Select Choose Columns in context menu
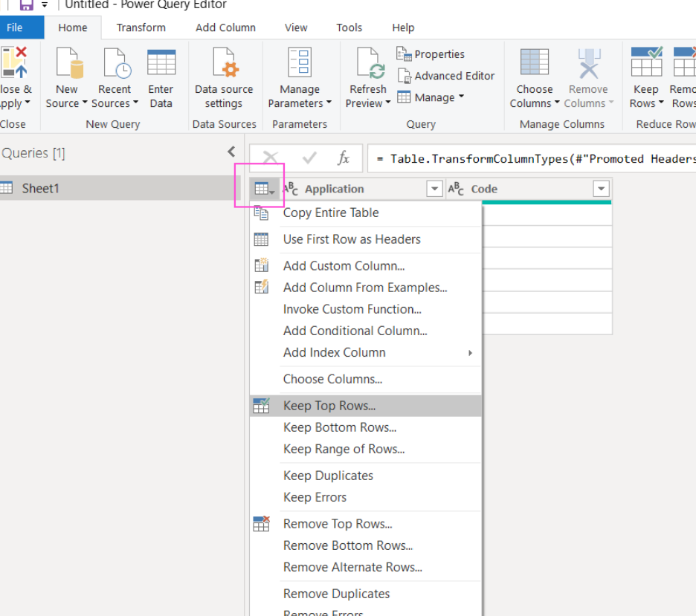This screenshot has width=696, height=616. 366,379
